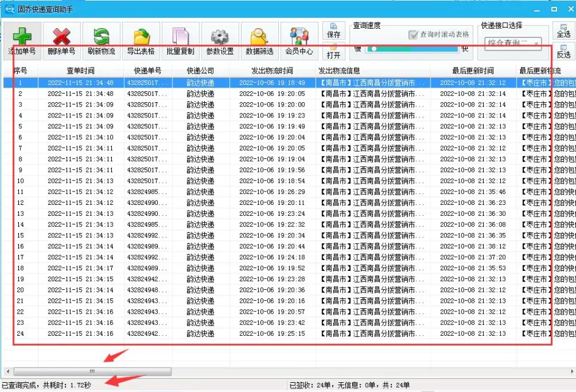Sort by 序号 column header
This screenshot has height=392, width=576.
[21, 70]
